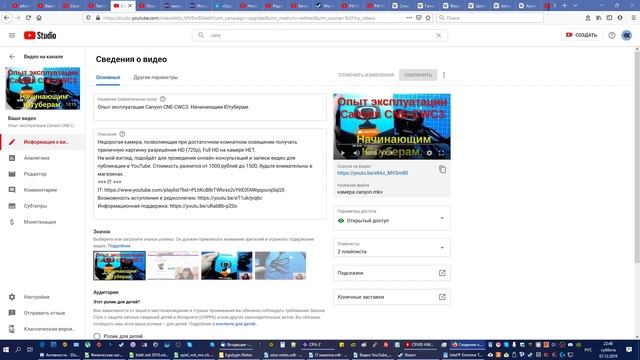Open browser page actions ellipsis
The image size is (640, 360).
coord(409,18)
